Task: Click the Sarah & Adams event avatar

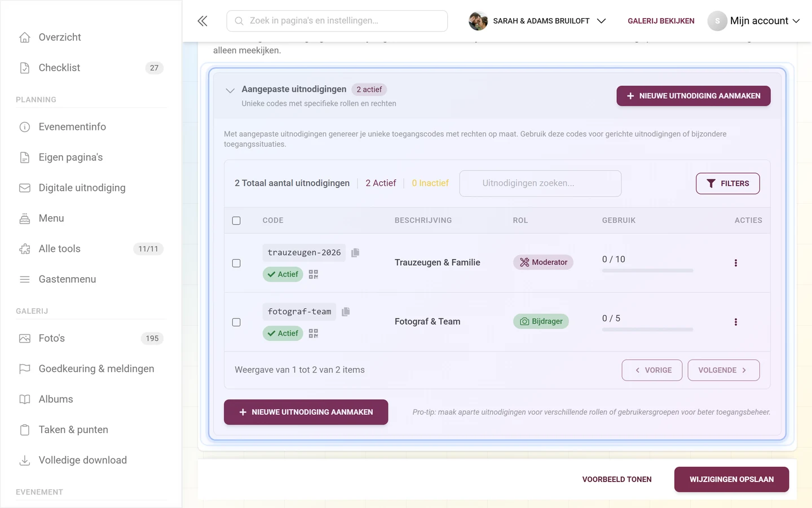Action: (478, 21)
